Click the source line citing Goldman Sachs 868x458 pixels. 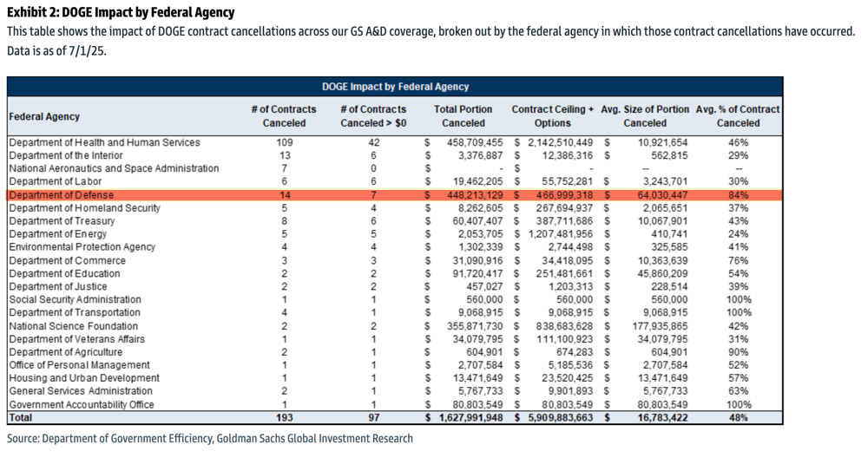[210, 438]
